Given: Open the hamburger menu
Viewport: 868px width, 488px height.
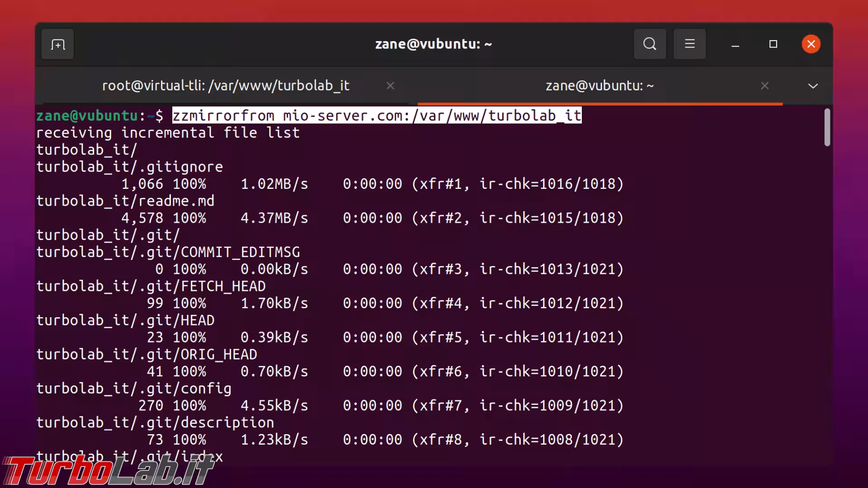Looking at the screenshot, I should click(x=689, y=44).
